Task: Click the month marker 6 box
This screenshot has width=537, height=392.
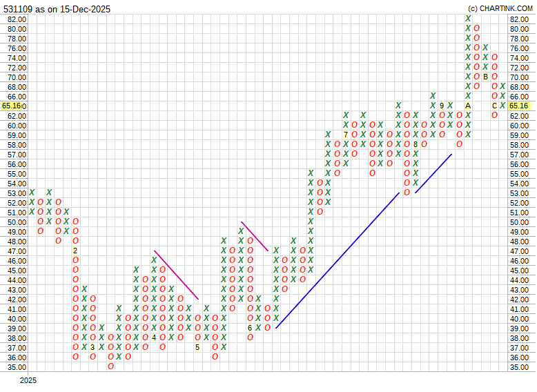Action: coord(251,329)
